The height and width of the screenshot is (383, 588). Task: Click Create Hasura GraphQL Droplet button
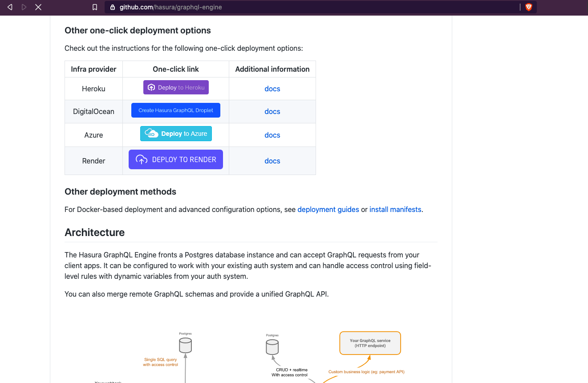click(176, 110)
